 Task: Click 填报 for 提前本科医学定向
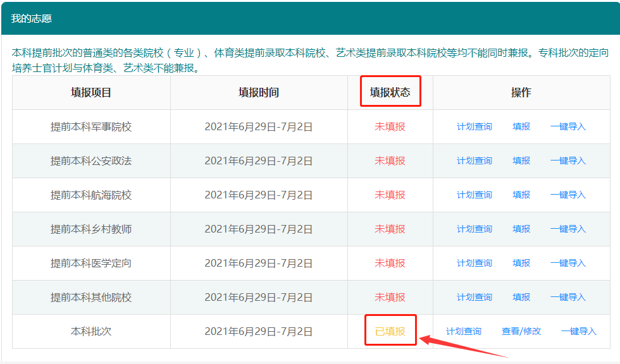(521, 263)
